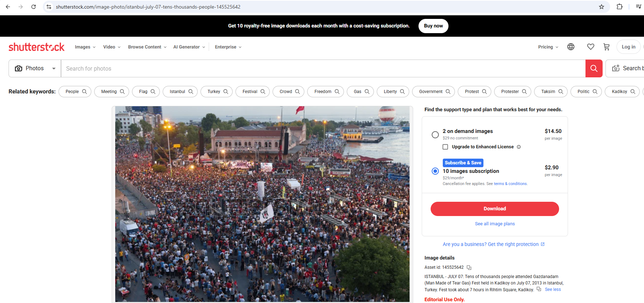The width and height of the screenshot is (644, 303).
Task: Click the red Download button
Action: (495, 209)
